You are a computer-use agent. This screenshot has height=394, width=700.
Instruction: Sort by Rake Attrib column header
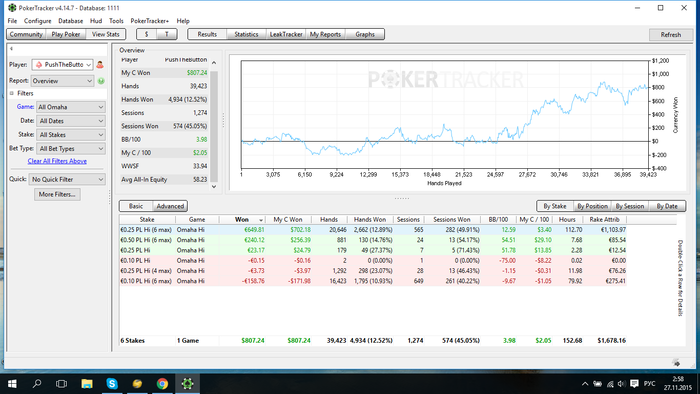(x=604, y=220)
